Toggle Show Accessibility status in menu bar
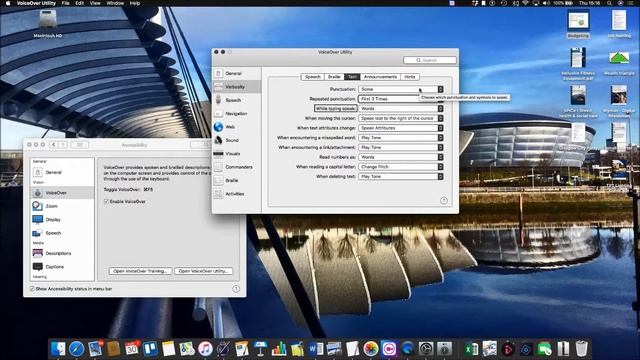Viewport: 640px width, 360px height. [x=32, y=289]
